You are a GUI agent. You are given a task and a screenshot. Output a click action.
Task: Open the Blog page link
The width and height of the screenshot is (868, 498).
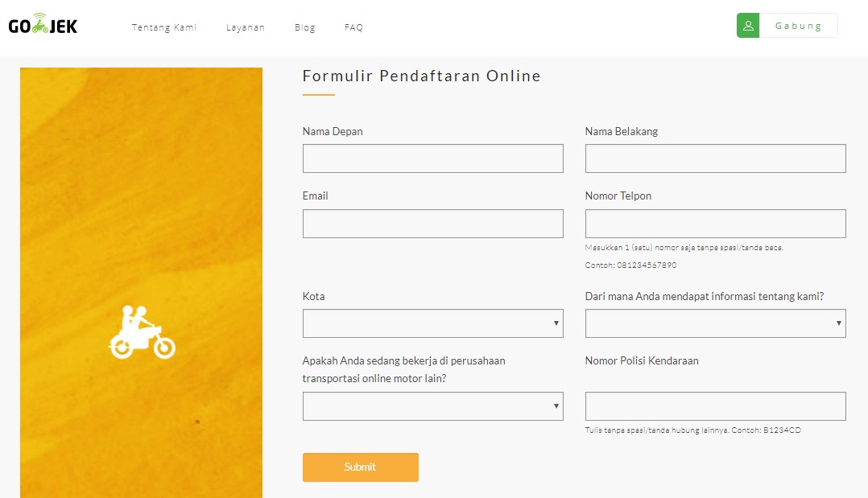click(305, 27)
